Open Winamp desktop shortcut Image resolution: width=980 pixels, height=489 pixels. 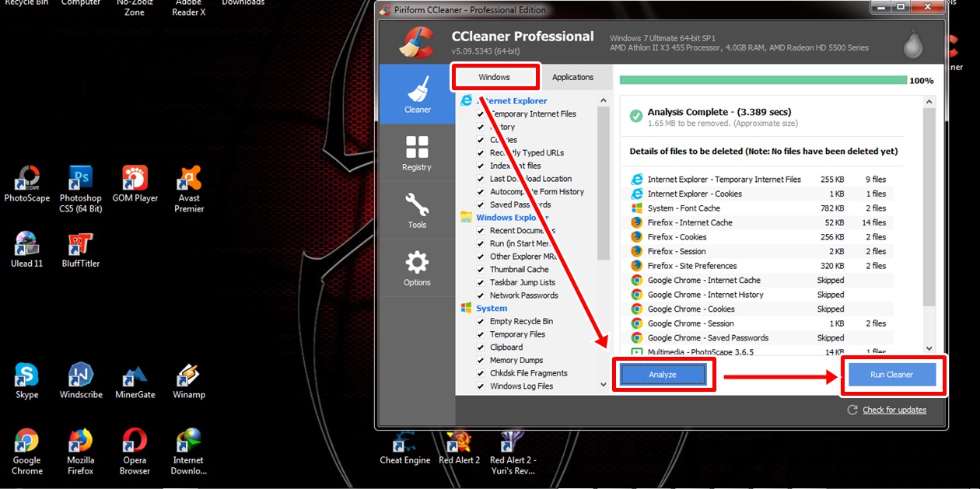coord(189,381)
